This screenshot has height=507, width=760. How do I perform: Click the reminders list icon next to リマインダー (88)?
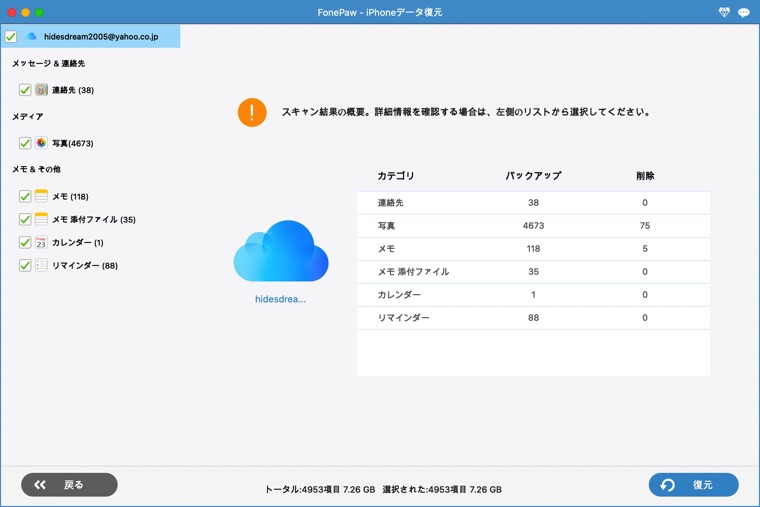click(41, 265)
